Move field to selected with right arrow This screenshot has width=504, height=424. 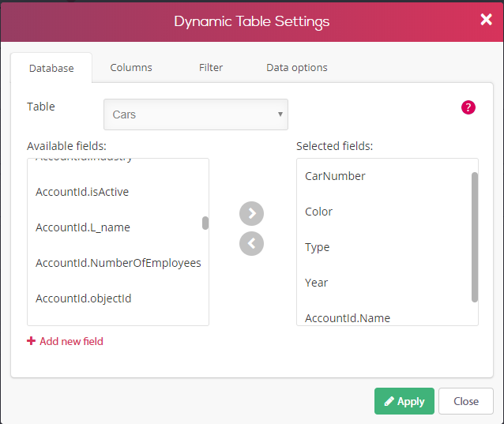[x=251, y=213]
